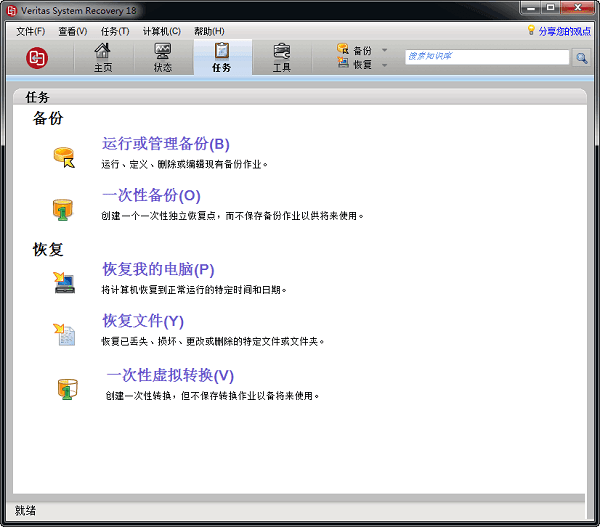This screenshot has height=527, width=600.
Task: Open 运行或管理备份(B) link
Action: tap(166, 144)
